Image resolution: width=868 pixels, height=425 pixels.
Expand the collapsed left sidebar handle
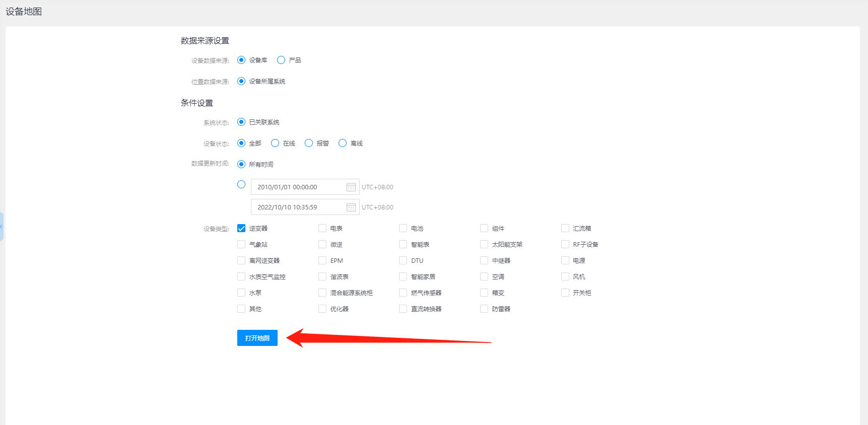(2, 227)
